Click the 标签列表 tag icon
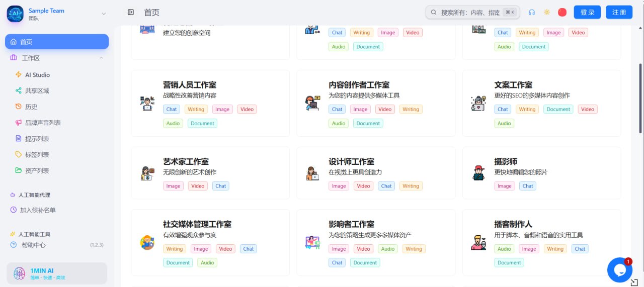644x287 pixels. (x=19, y=155)
